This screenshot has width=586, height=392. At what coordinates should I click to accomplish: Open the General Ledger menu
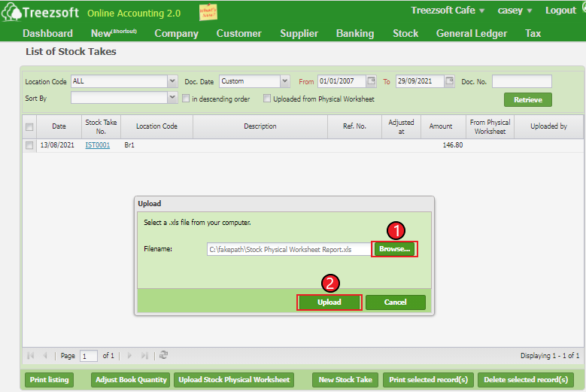click(471, 33)
